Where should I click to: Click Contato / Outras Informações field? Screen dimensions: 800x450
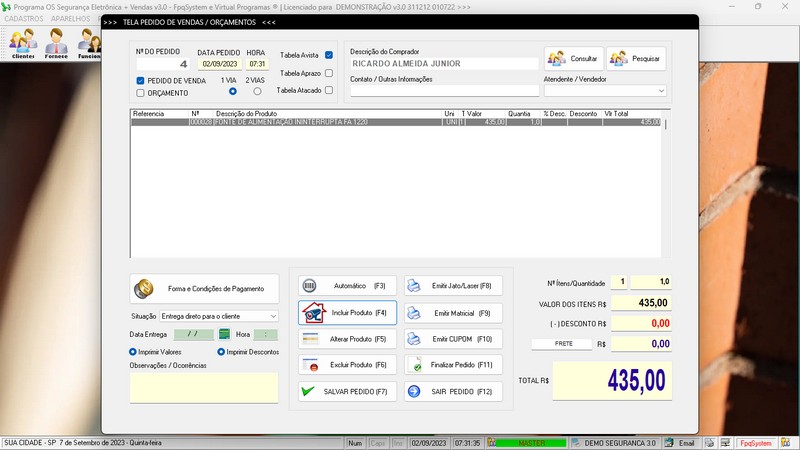tap(444, 91)
